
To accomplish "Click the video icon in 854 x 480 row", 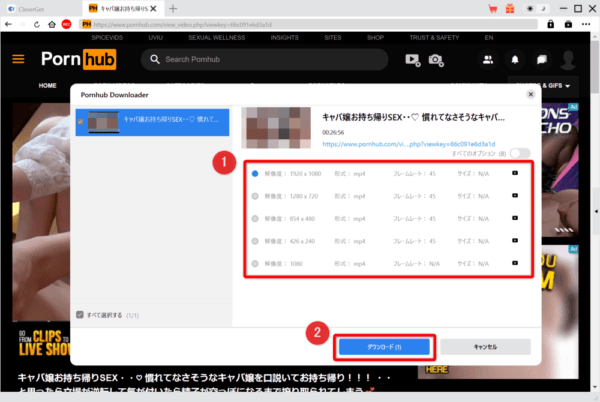I will 515,218.
